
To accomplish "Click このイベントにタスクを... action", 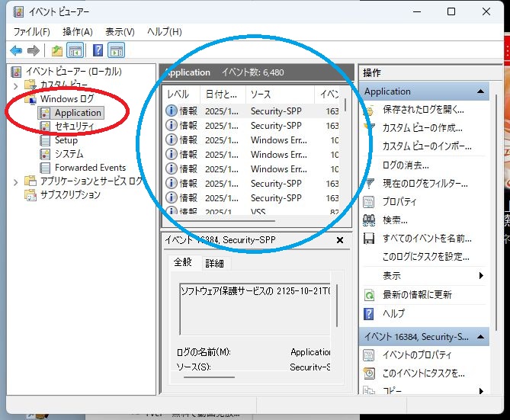I will coord(424,374).
